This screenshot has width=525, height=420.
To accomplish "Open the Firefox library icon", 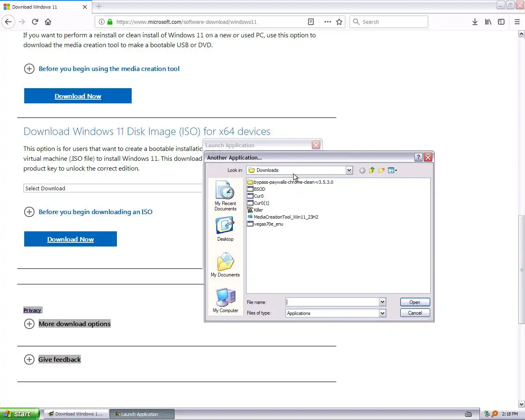I will click(x=488, y=22).
